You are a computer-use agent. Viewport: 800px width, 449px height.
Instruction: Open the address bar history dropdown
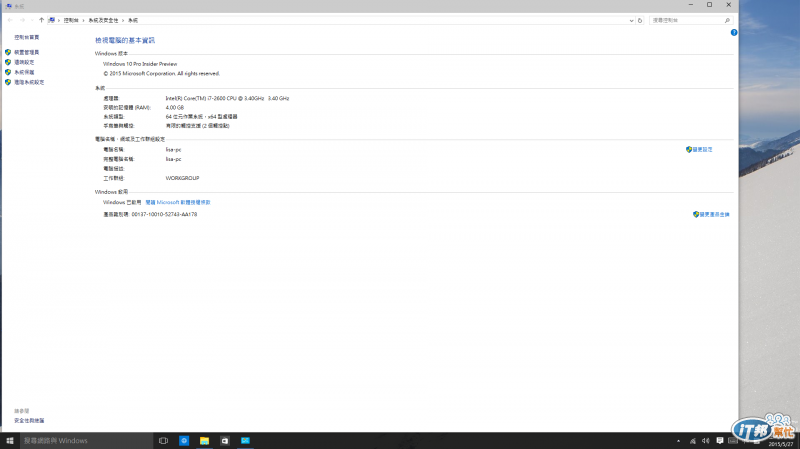tap(631, 20)
